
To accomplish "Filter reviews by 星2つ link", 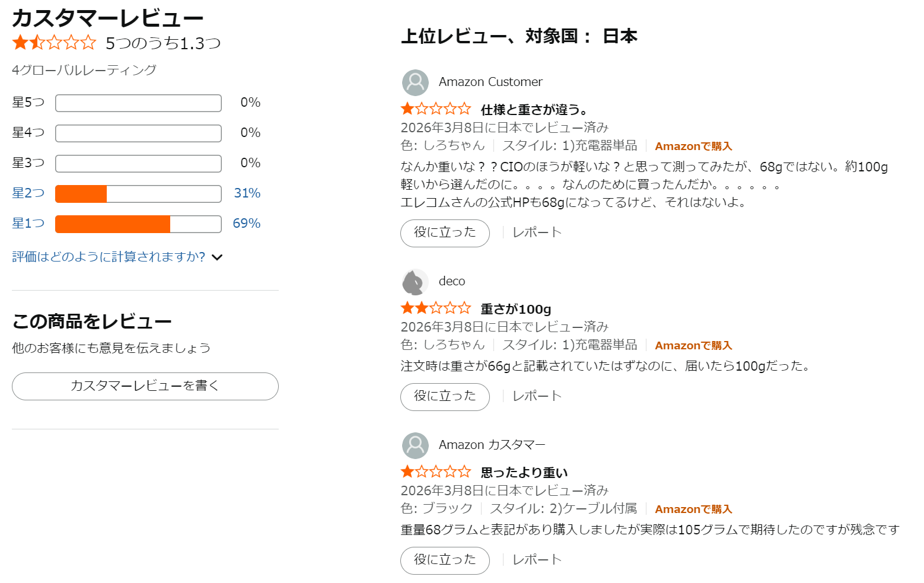I will [28, 193].
